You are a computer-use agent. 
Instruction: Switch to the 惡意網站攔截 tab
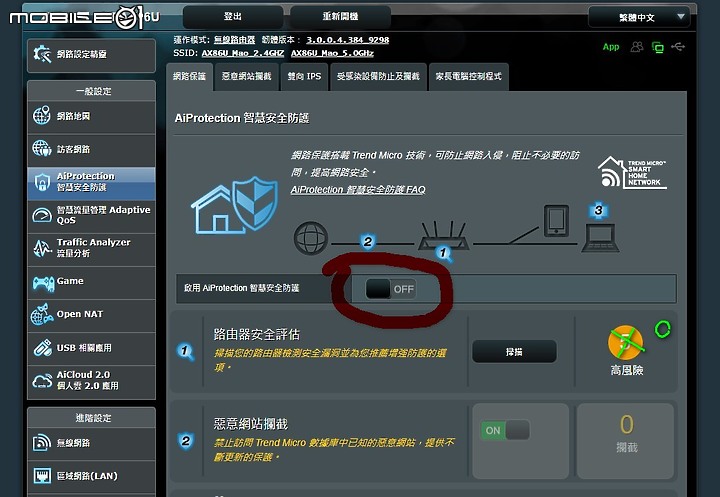tap(246, 77)
